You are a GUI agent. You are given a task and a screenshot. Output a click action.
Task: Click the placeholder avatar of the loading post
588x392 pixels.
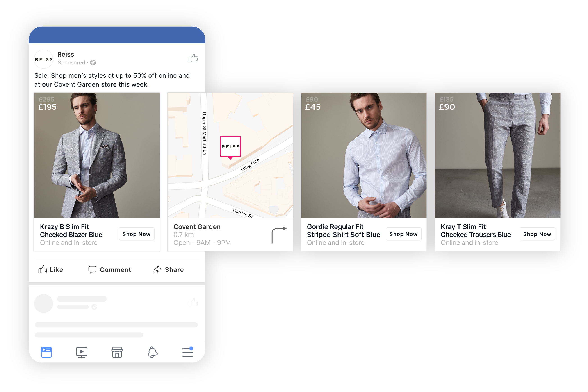click(43, 303)
